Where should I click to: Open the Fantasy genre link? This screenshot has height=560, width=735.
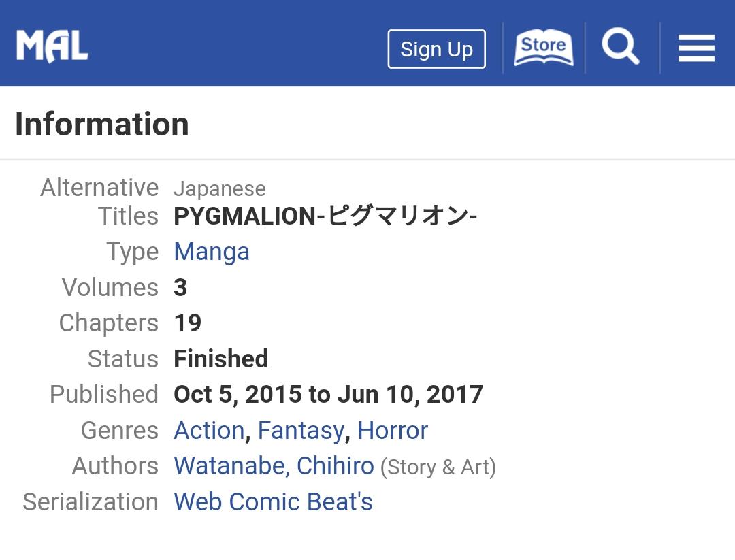301,430
